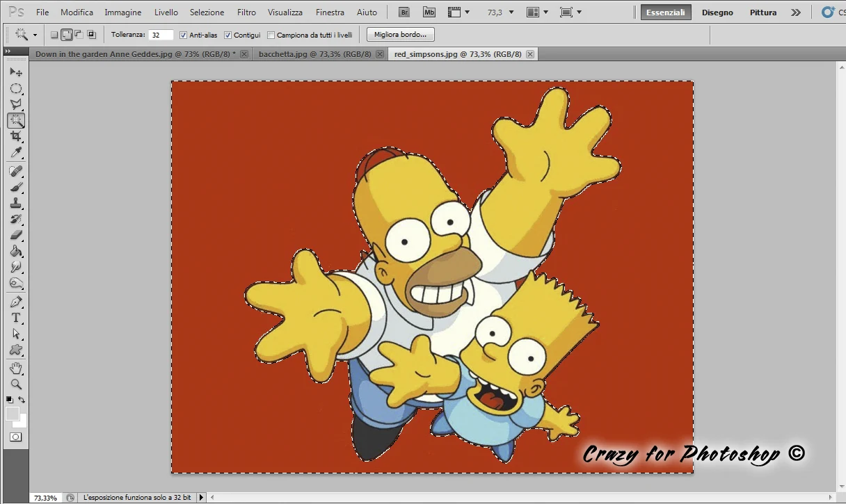Choose New selection mode

[54, 35]
